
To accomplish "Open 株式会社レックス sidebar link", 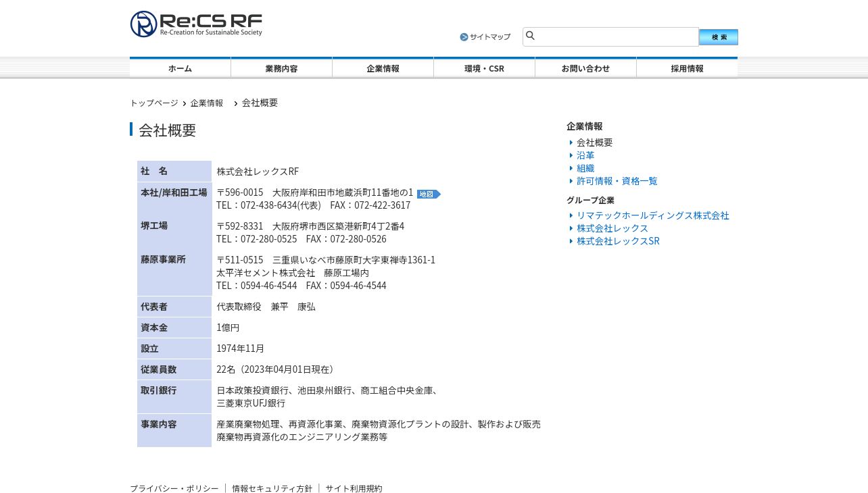I will pos(612,228).
